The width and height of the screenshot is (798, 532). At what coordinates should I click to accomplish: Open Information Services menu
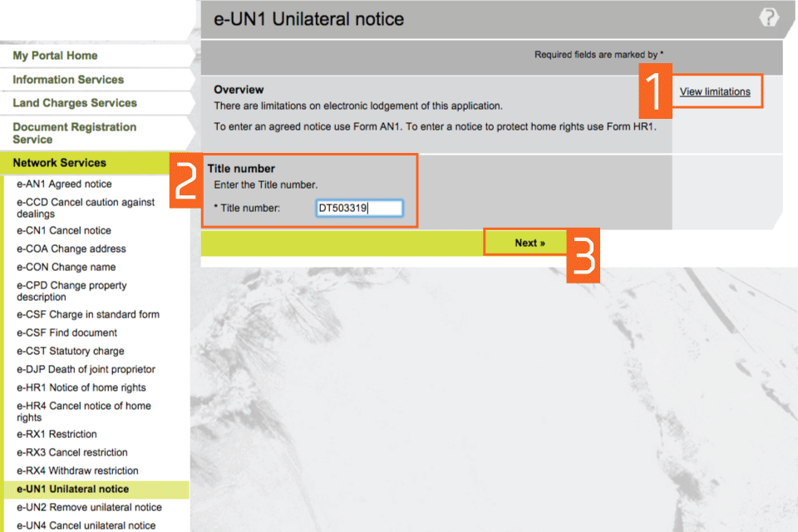68,80
